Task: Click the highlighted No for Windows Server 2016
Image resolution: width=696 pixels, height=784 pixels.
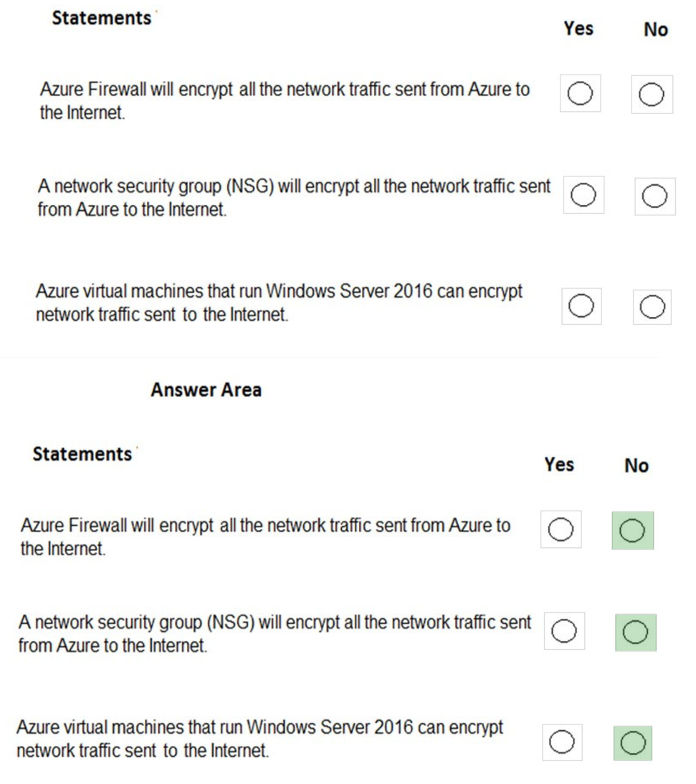Action: tap(632, 742)
